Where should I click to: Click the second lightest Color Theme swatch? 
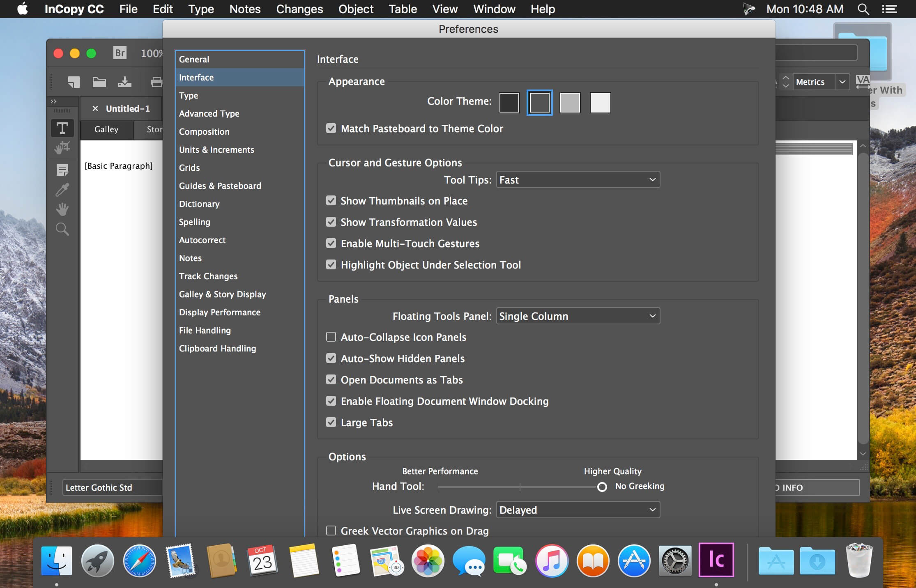[x=569, y=102]
